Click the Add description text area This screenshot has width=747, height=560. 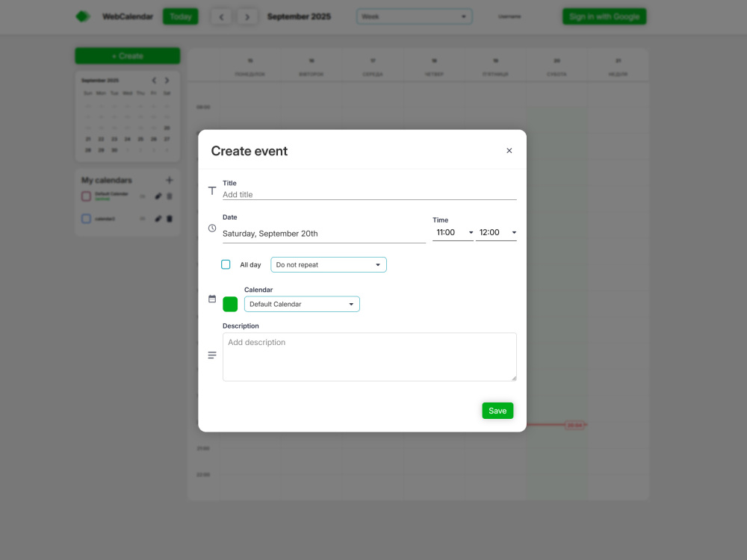pos(369,357)
